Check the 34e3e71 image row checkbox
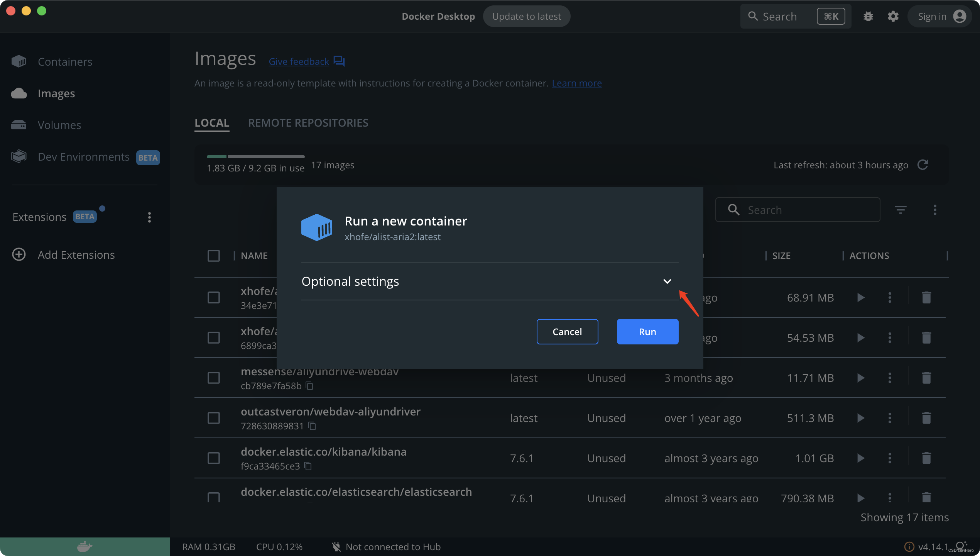Image resolution: width=980 pixels, height=556 pixels. coord(214,297)
